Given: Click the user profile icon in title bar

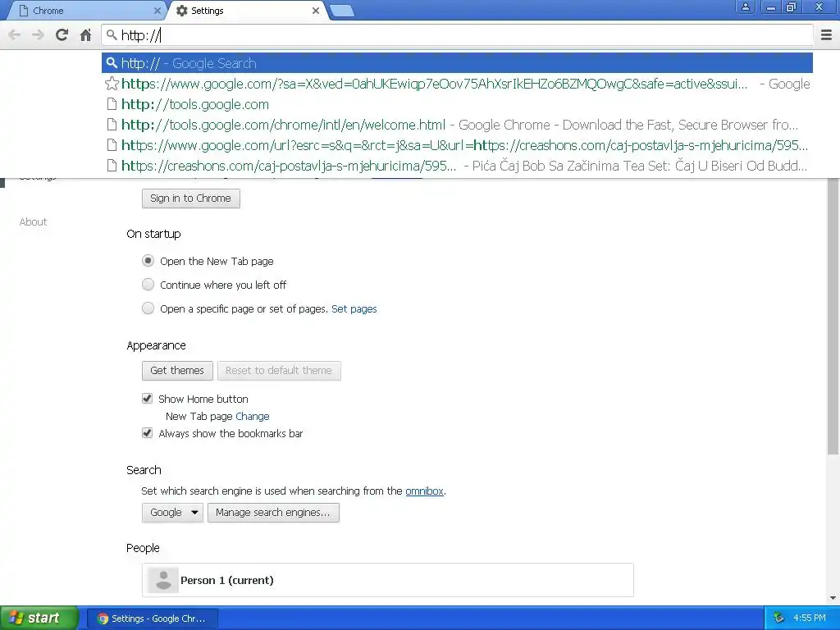Looking at the screenshot, I should tap(745, 7).
